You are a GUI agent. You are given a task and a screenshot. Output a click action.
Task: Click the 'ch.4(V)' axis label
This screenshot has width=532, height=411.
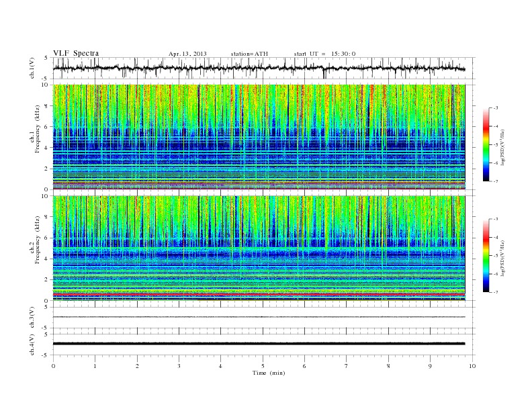[32, 345]
